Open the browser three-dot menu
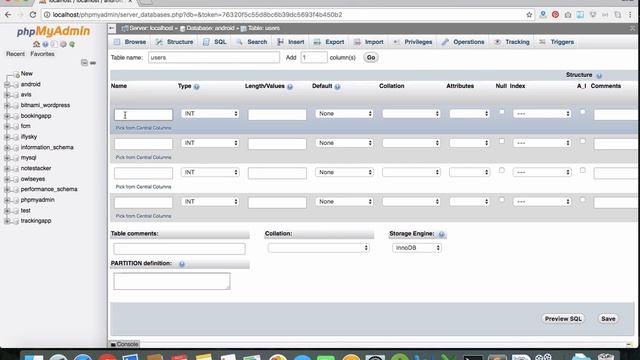 [630, 15]
